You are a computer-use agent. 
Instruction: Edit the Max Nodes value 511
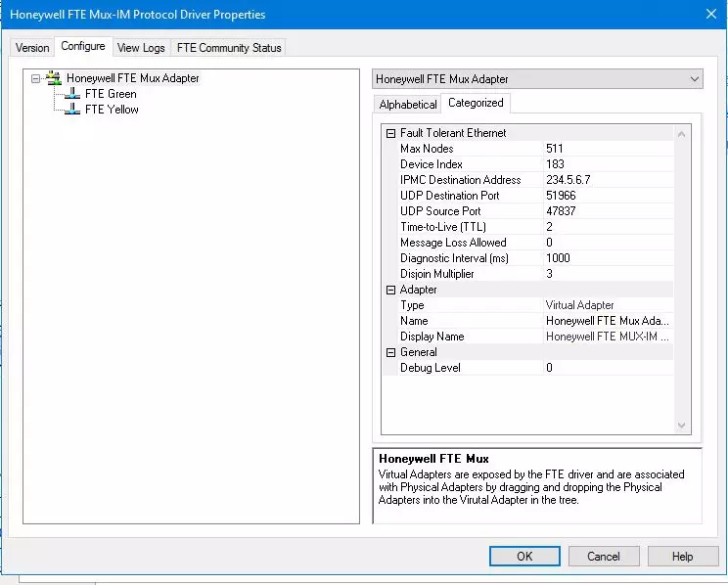[609, 149]
